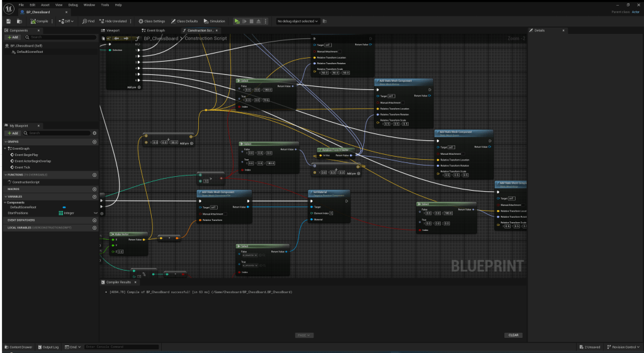Image resolution: width=644 pixels, height=353 pixels.
Task: Click the Find tool in toolbar
Action: click(88, 21)
